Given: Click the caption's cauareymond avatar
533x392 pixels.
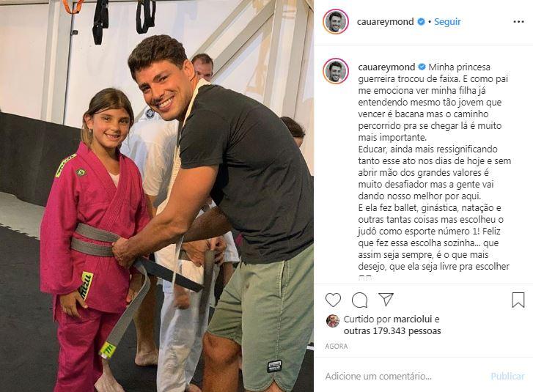Looking at the screenshot, I should (336, 71).
